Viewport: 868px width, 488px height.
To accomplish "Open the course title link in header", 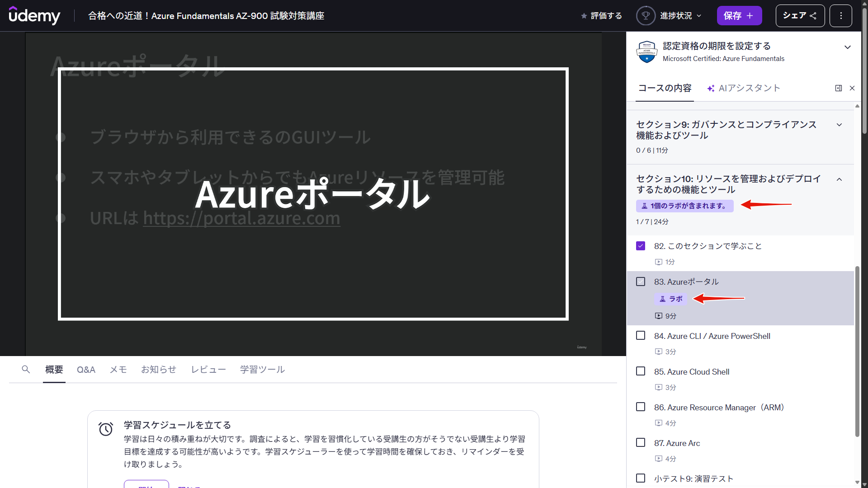I will 206,16.
